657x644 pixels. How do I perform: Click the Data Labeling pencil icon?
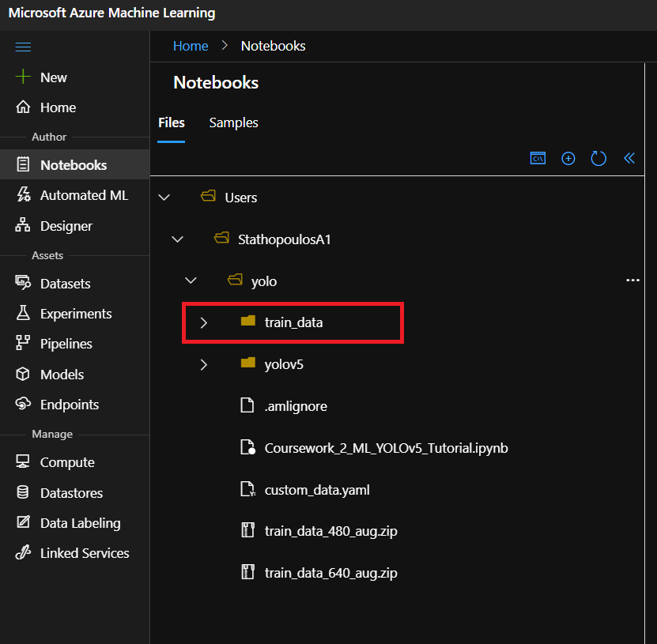pos(23,522)
